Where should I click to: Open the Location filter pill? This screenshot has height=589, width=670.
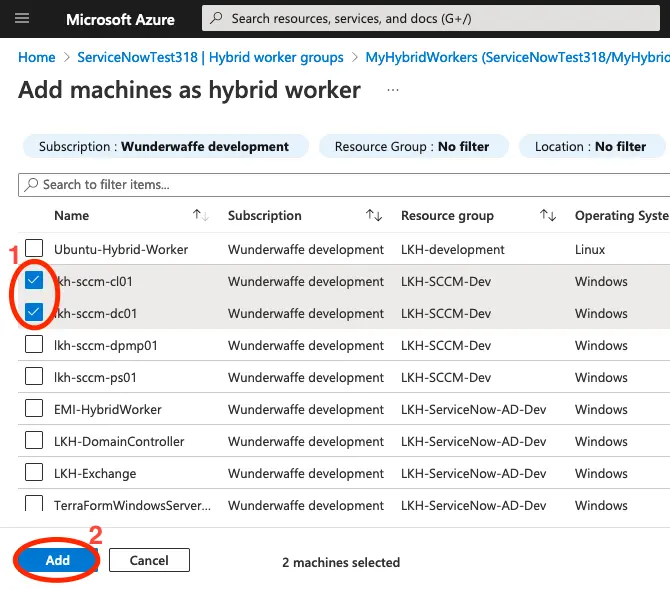592,146
